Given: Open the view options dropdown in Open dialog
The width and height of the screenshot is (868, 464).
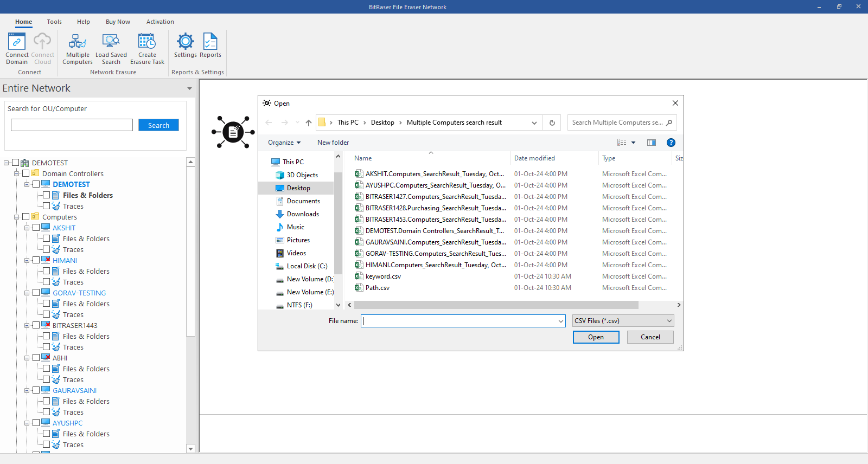Looking at the screenshot, I should [633, 143].
